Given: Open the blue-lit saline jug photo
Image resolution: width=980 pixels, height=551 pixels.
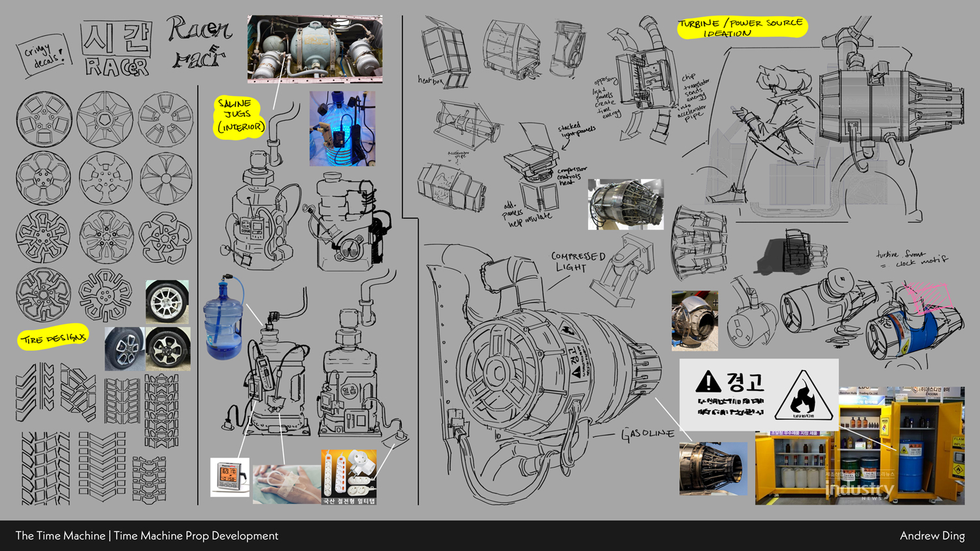Looking at the screenshot, I should tap(342, 129).
